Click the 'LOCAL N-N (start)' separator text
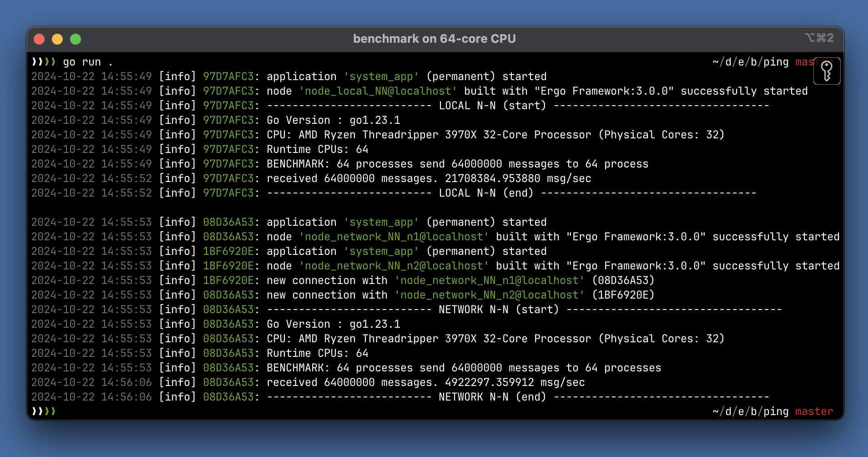The image size is (868, 457). pos(492,106)
